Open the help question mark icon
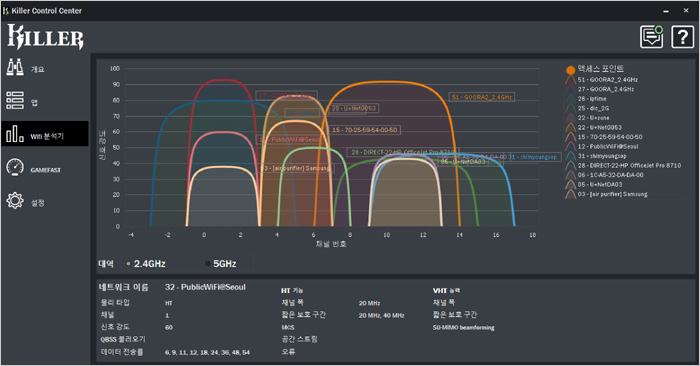 683,37
